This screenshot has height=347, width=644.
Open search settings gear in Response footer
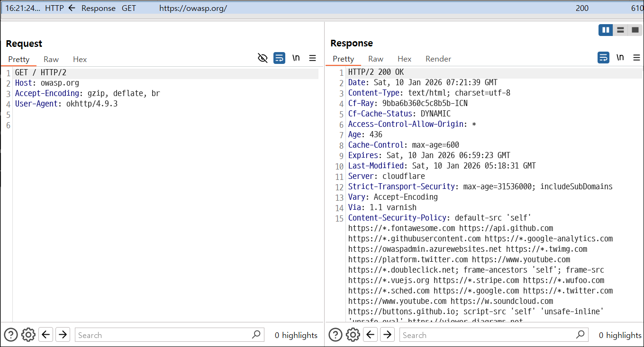[353, 335]
